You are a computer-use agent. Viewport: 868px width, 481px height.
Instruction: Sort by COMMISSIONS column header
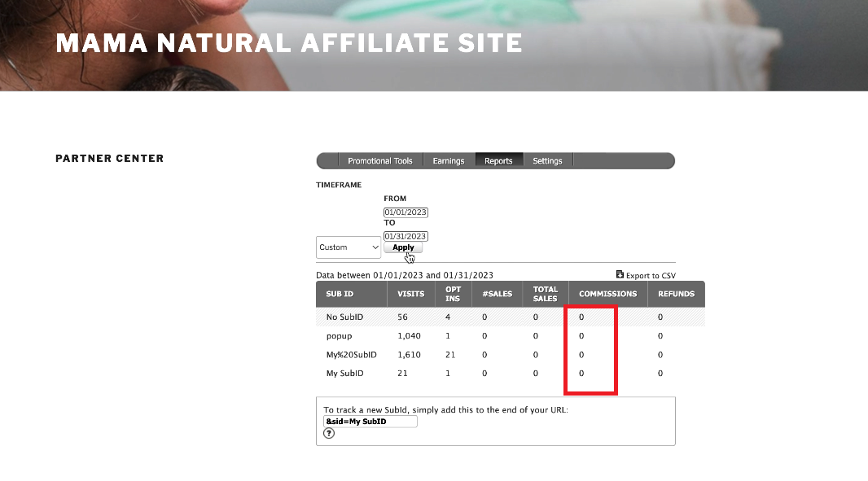pyautogui.click(x=607, y=294)
